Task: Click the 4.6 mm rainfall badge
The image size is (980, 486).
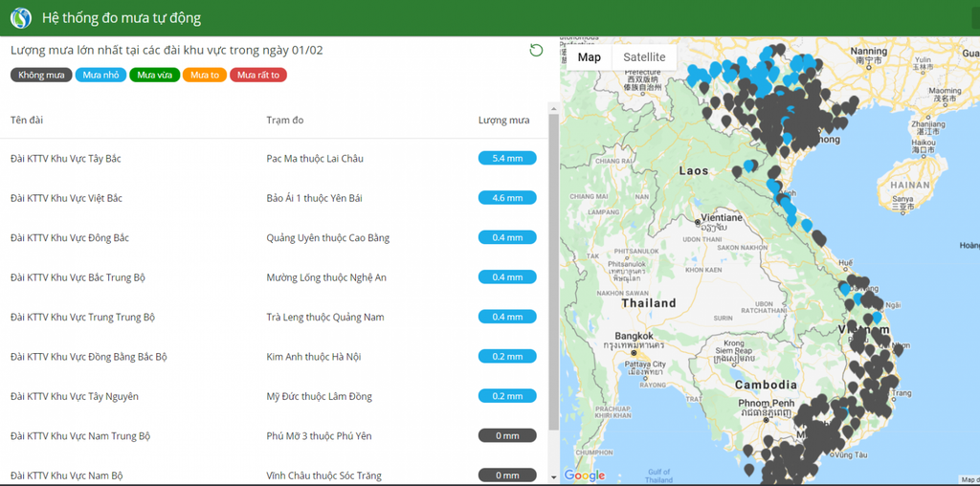Action: coord(507,198)
